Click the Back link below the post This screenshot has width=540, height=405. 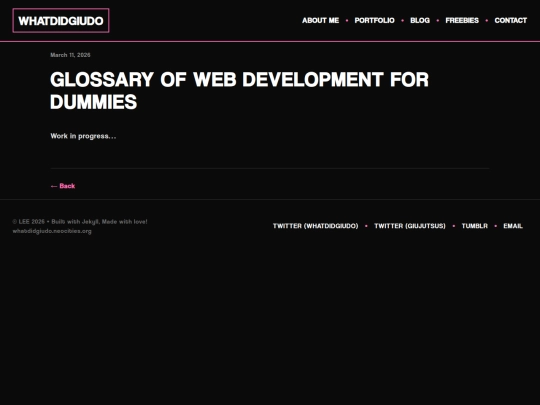coord(63,186)
